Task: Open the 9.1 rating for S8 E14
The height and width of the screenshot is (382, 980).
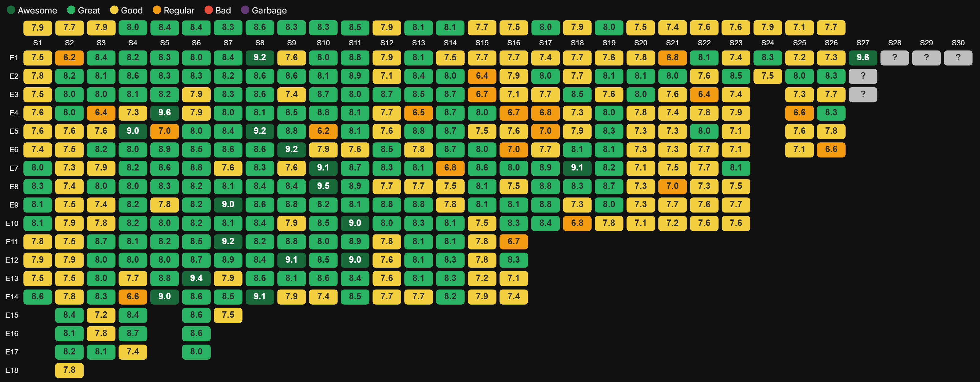Action: point(259,297)
